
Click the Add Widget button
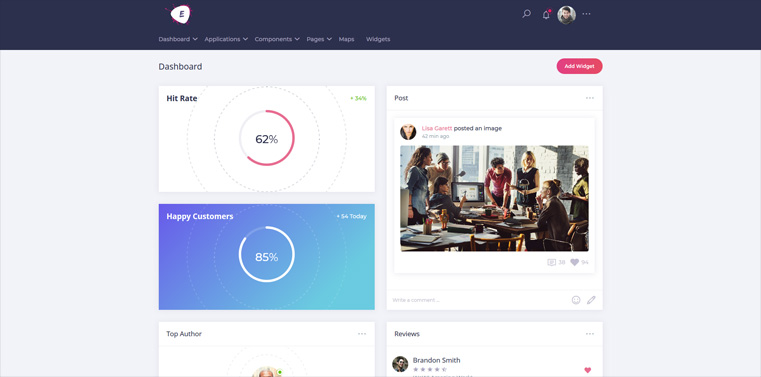point(579,66)
